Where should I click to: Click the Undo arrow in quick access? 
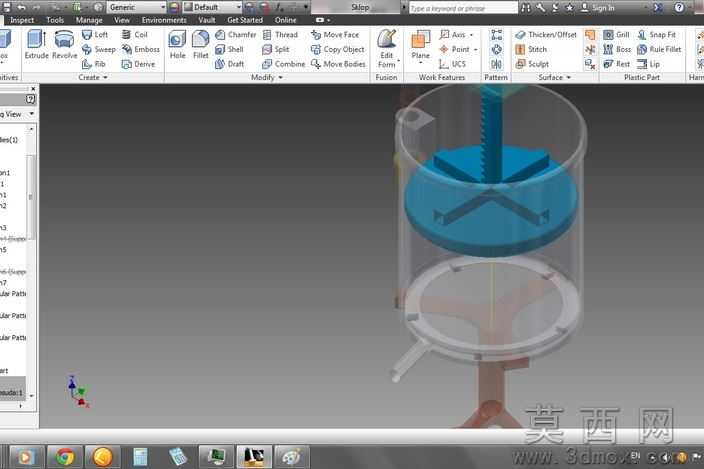coord(21,7)
